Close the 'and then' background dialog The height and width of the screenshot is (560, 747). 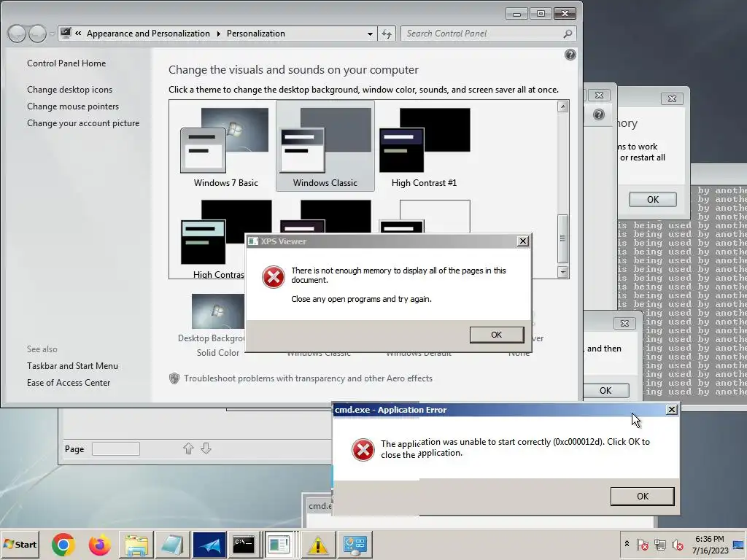coord(624,323)
